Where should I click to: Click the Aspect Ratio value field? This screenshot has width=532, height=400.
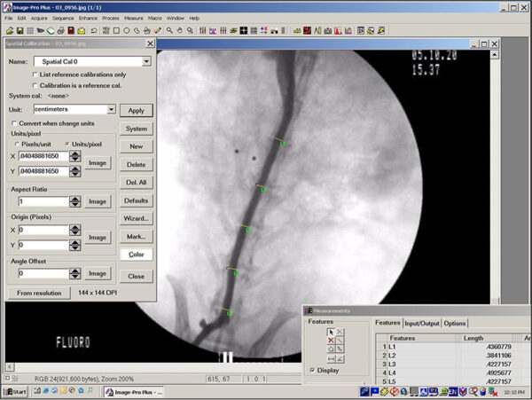click(x=43, y=201)
